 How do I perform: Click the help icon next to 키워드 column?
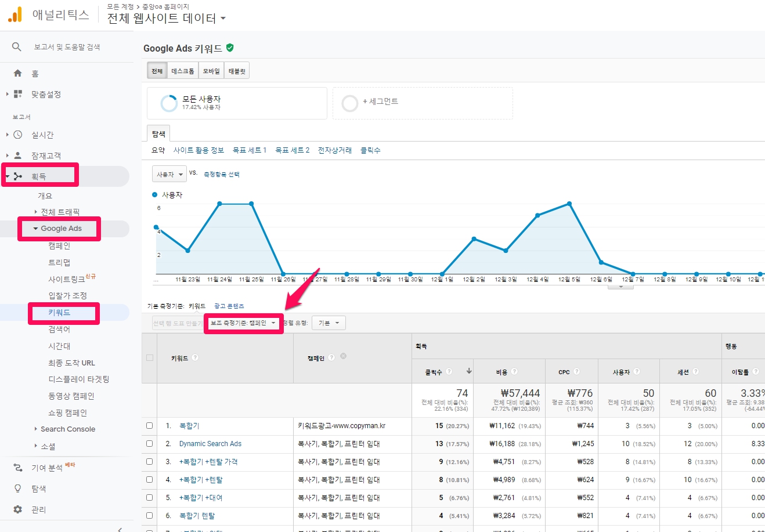tap(195, 357)
